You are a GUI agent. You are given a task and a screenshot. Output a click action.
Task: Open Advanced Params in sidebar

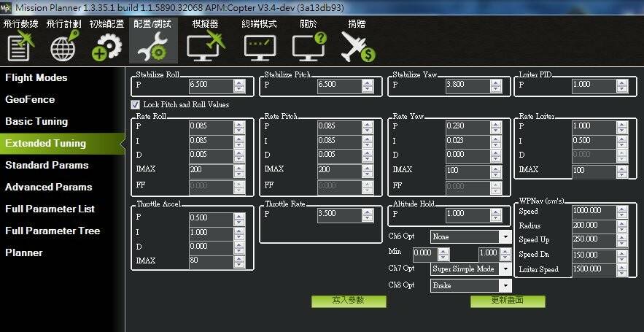point(48,187)
